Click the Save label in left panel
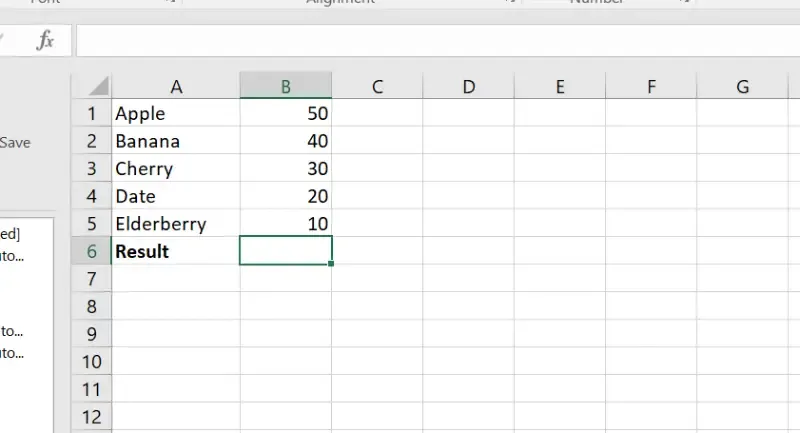Viewport: 800px width, 433px height. click(15, 142)
